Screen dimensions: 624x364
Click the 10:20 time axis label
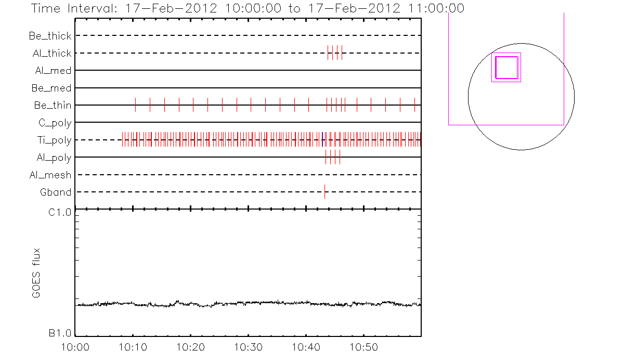coord(191,346)
